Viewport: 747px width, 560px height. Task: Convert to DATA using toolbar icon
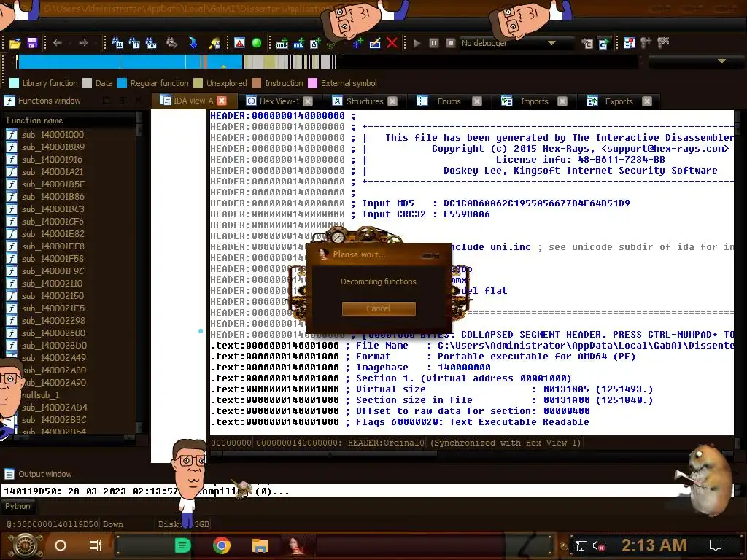pos(298,44)
